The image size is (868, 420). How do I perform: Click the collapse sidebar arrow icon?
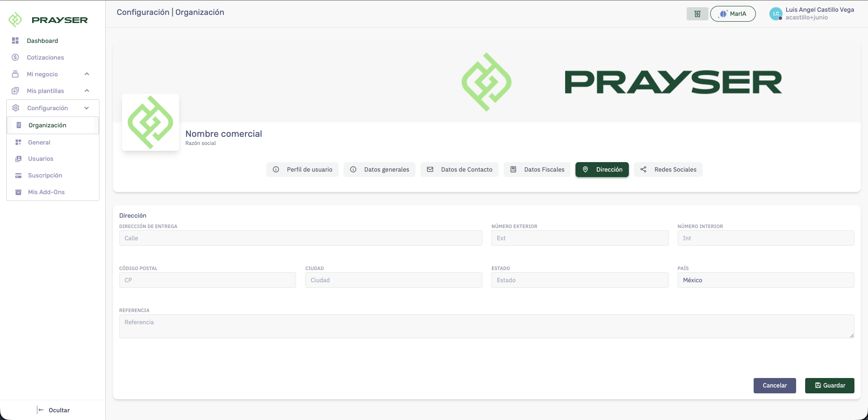tap(40, 410)
